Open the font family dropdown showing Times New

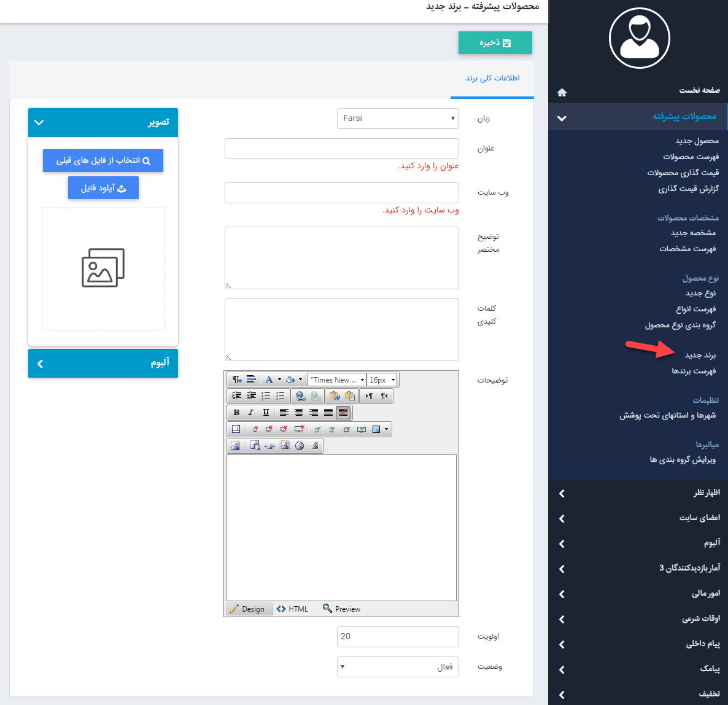[336, 380]
